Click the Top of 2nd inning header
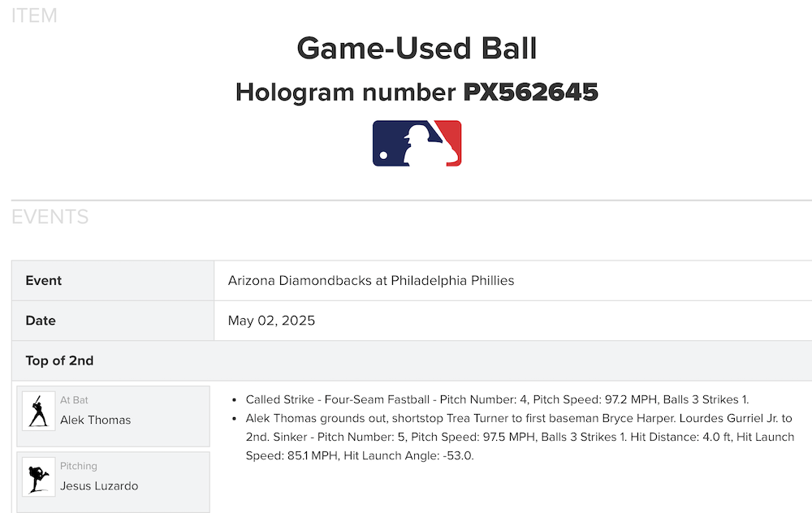Image resolution: width=812 pixels, height=513 pixels. pyautogui.click(x=59, y=361)
